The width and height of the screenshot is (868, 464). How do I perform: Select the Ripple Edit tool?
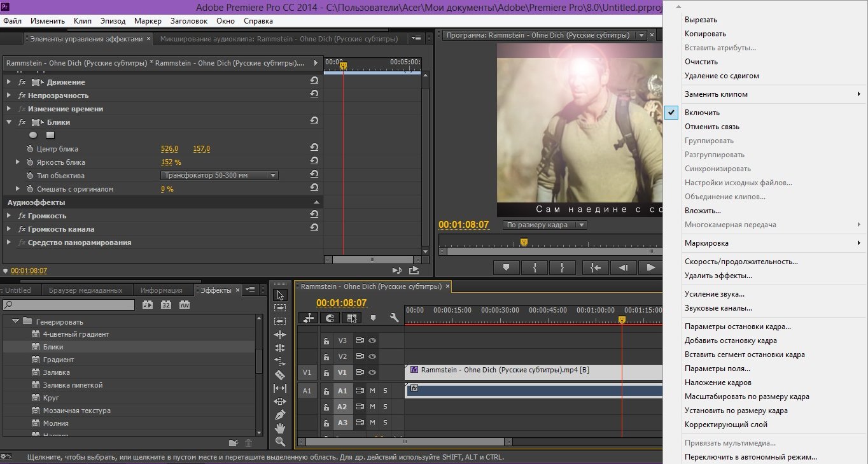pos(280,335)
